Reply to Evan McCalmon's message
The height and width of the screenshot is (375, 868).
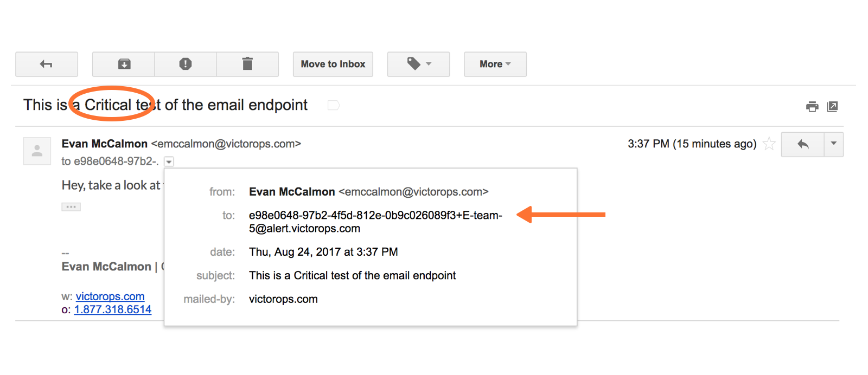[803, 144]
